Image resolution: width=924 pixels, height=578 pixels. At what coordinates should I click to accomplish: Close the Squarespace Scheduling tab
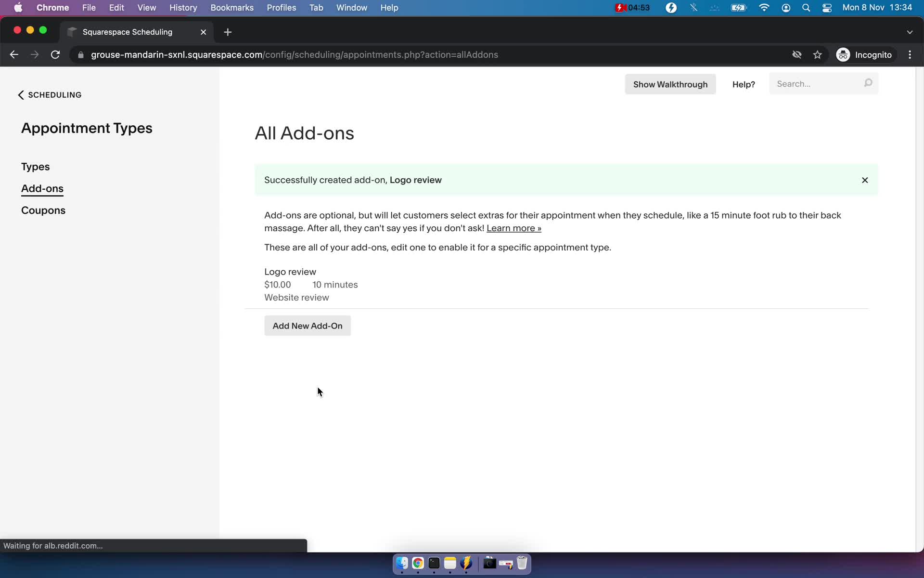tap(203, 32)
